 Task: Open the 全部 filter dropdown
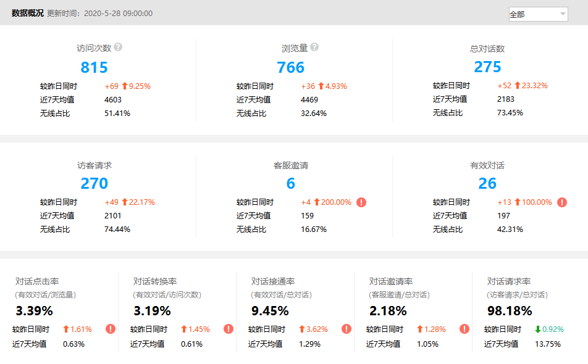[537, 14]
